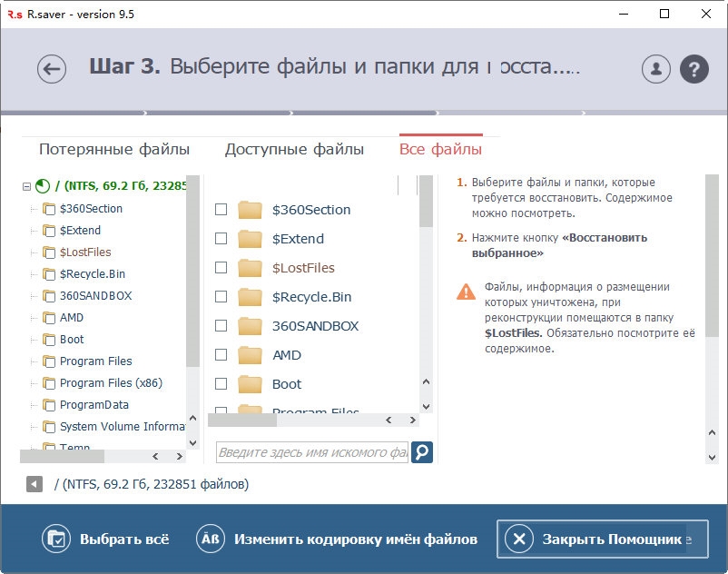Viewport: 728px width, 574px height.
Task: Tick the $Recycle.Bin checkbox
Action: (221, 297)
